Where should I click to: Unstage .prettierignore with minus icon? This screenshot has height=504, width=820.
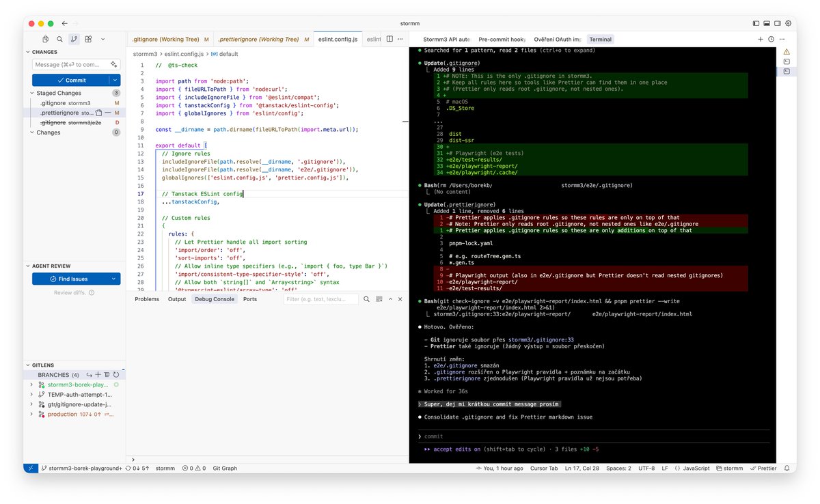(x=108, y=113)
